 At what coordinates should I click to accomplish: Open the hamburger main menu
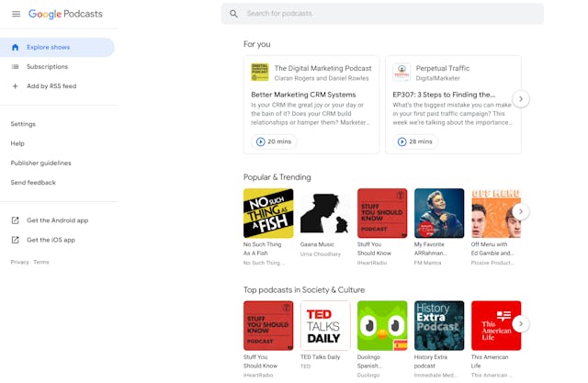click(16, 14)
